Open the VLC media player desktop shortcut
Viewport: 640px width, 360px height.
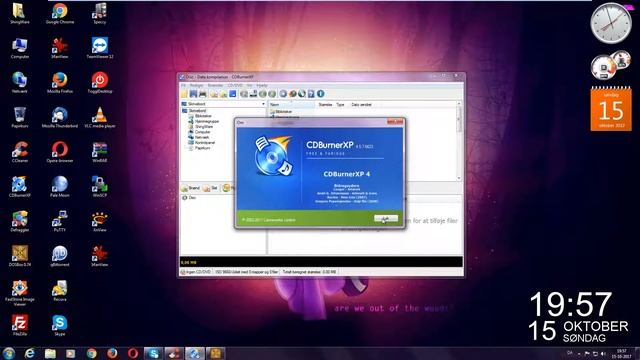[x=100, y=117]
